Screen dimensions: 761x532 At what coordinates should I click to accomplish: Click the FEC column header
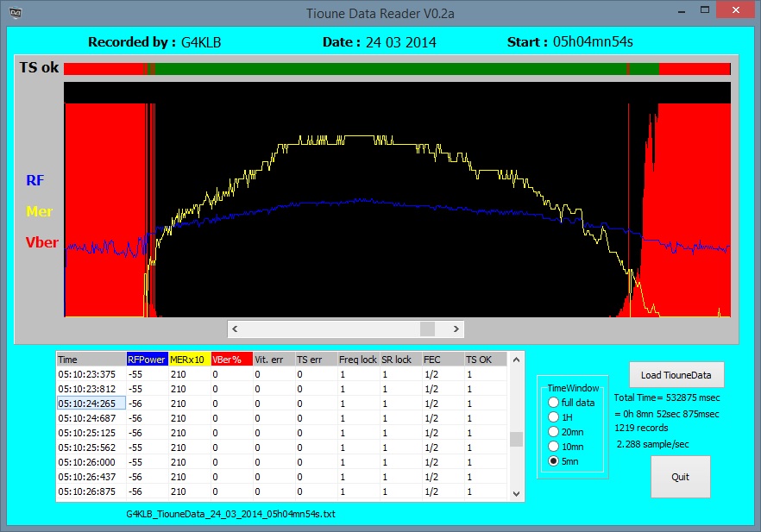point(443,360)
